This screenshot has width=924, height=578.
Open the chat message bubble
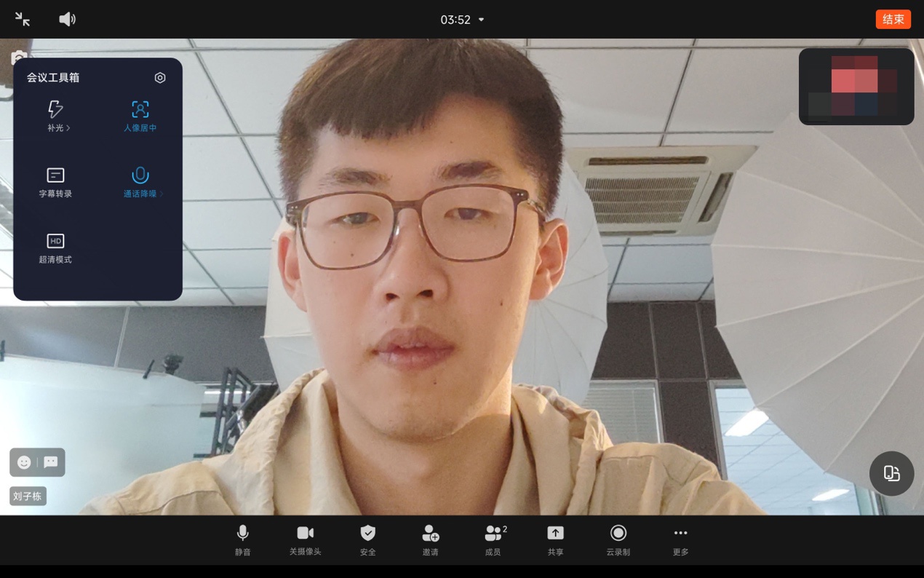pos(51,462)
